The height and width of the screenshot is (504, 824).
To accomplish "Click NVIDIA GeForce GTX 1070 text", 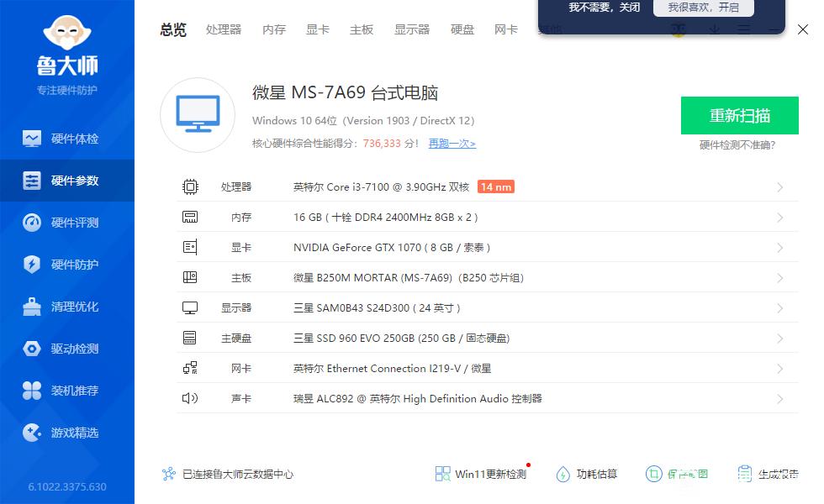I will tap(392, 247).
